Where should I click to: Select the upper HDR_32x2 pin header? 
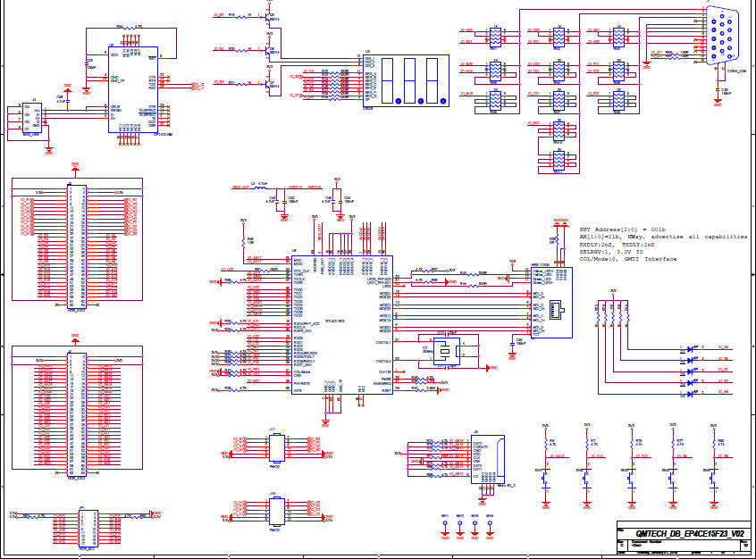pos(77,246)
